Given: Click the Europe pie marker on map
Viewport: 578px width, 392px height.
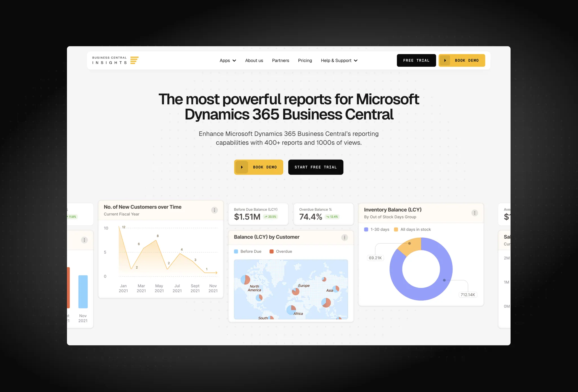Looking at the screenshot, I should click(295, 292).
